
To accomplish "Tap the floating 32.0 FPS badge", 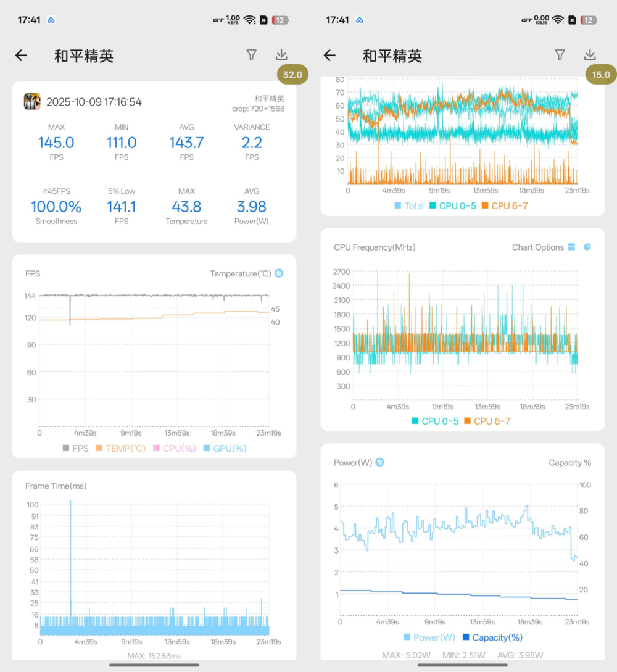I will [x=292, y=75].
